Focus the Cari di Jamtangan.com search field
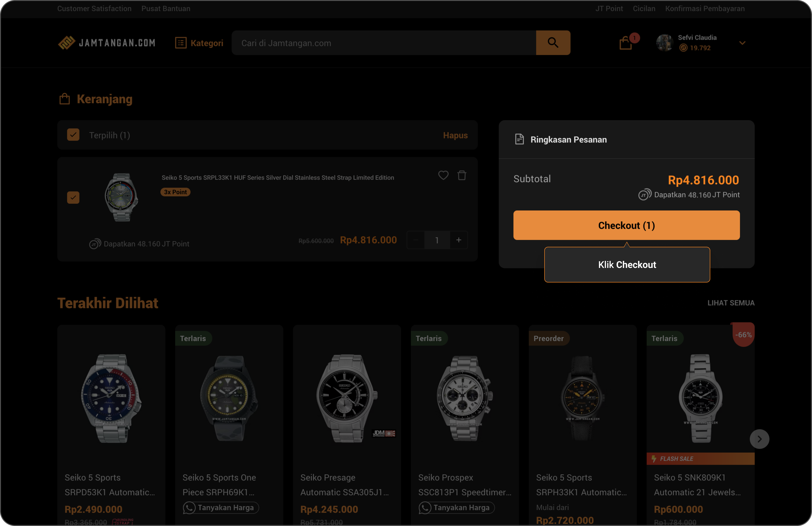This screenshot has width=812, height=526. (384, 43)
